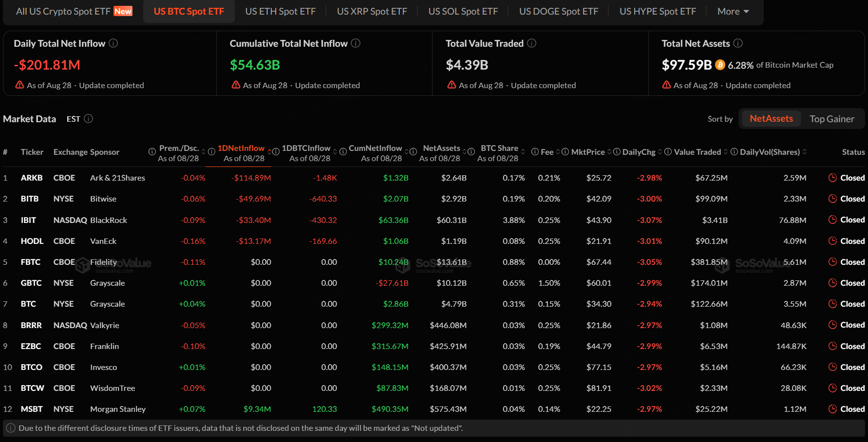Viewport: 868px width, 442px height.
Task: Switch sorting to Top Gainer
Action: click(x=831, y=119)
